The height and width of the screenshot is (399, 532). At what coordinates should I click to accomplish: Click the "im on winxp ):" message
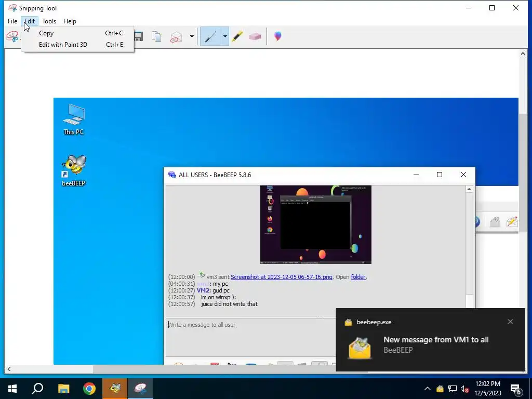(x=218, y=297)
